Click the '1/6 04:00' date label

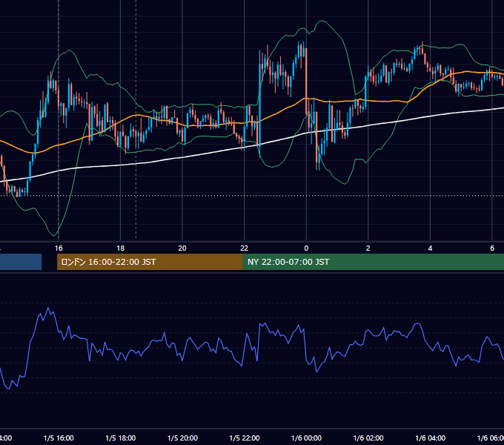[431, 438]
